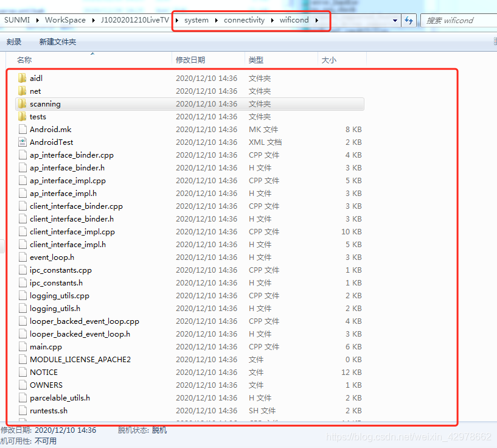Click the main.cpp file icon
This screenshot has height=448, width=497.
tap(23, 346)
